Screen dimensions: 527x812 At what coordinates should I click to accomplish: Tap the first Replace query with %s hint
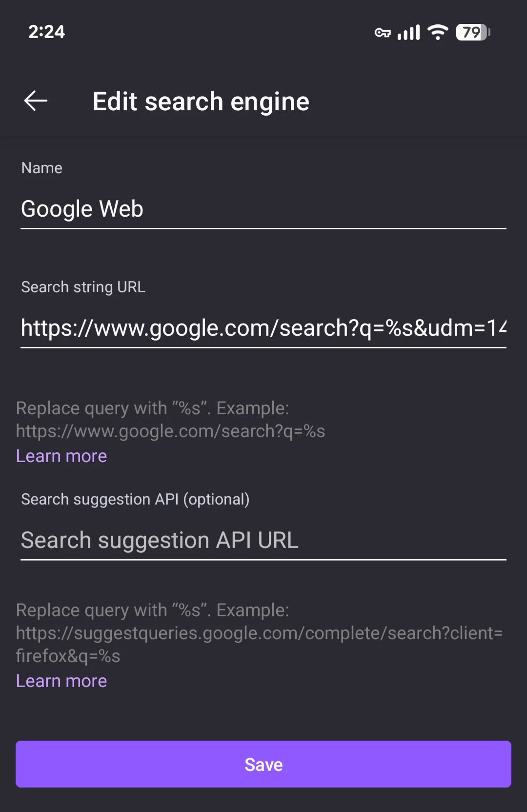152,408
